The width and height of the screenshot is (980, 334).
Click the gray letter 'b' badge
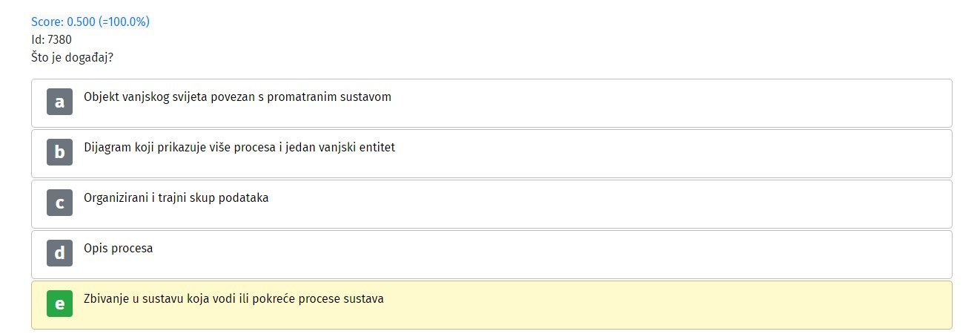[59, 152]
